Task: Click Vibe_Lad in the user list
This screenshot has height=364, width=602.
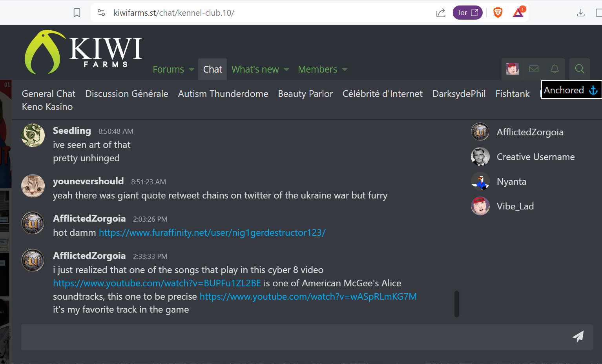Action: click(x=515, y=206)
